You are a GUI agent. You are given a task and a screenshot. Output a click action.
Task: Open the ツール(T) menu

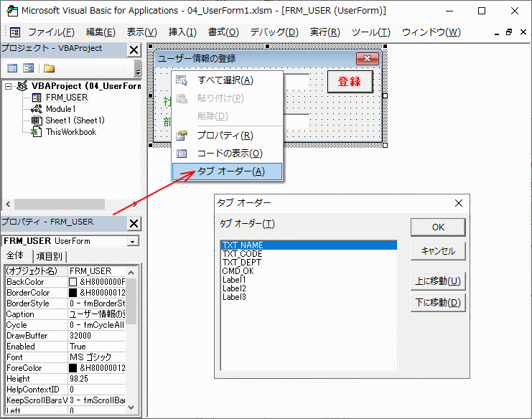371,32
